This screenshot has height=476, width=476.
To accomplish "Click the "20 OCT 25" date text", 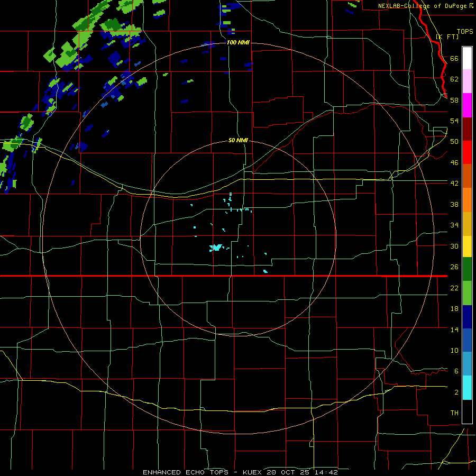I will pos(289,472).
